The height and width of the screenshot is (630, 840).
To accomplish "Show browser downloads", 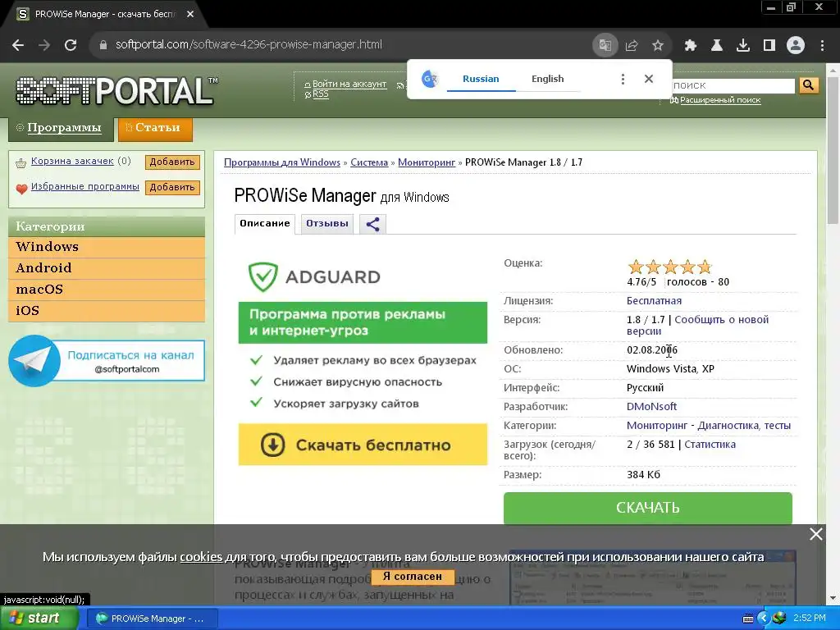I will (743, 46).
